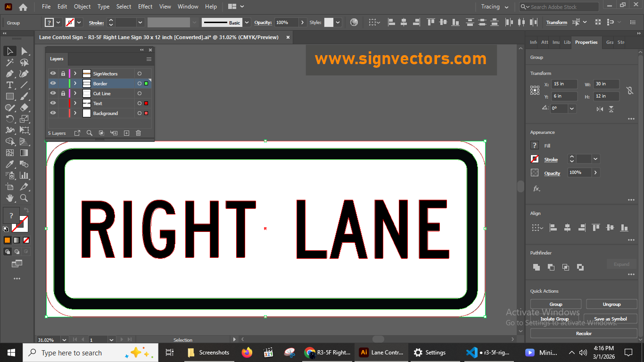644x362 pixels.
Task: Select the Direct Selection tool
Action: pyautogui.click(x=24, y=51)
